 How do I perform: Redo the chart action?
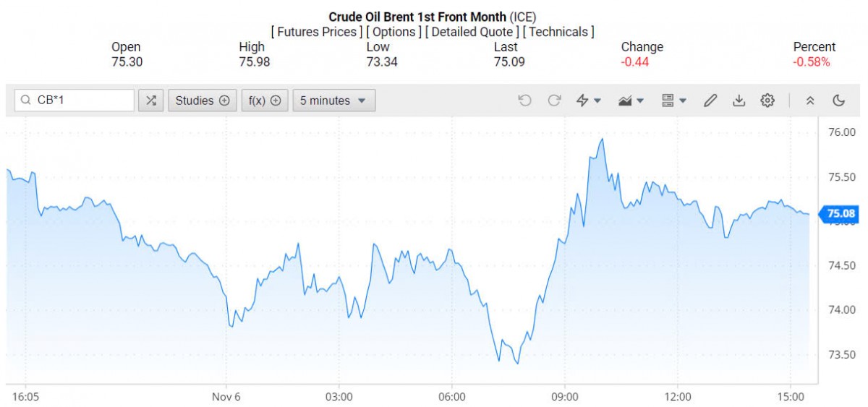tap(554, 100)
